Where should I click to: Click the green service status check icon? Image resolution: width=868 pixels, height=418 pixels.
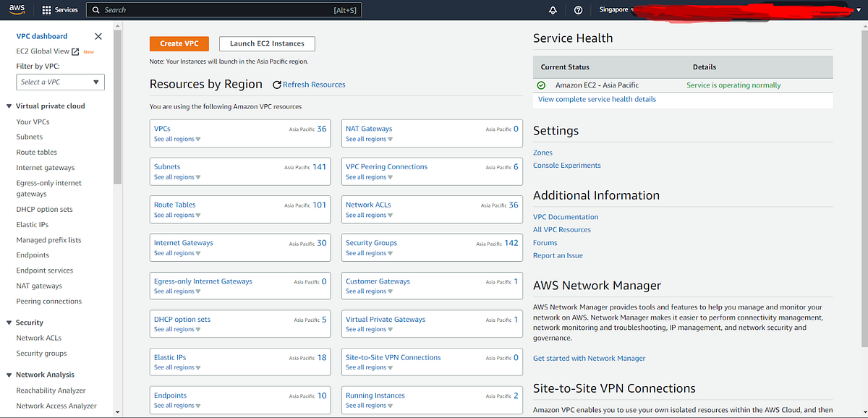[541, 85]
